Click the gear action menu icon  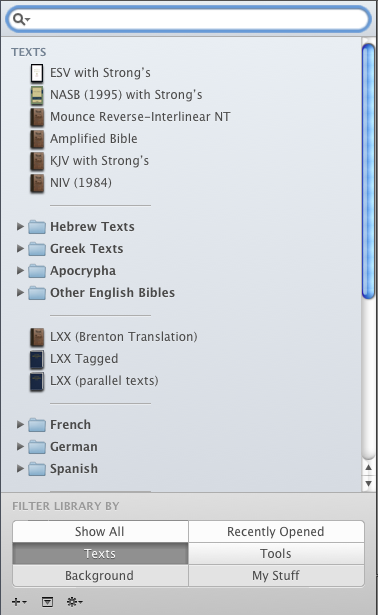click(75, 602)
